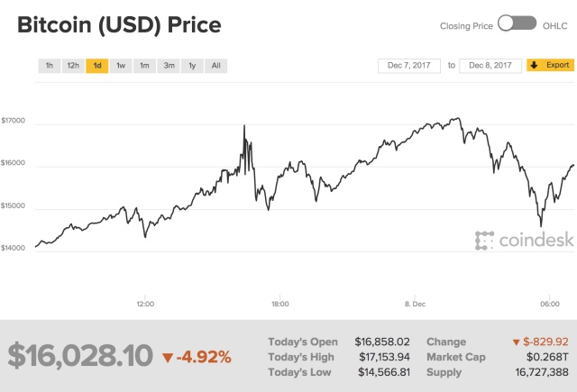Image resolution: width=577 pixels, height=392 pixels.
Task: Click the Closing Price label
Action: pos(466,26)
